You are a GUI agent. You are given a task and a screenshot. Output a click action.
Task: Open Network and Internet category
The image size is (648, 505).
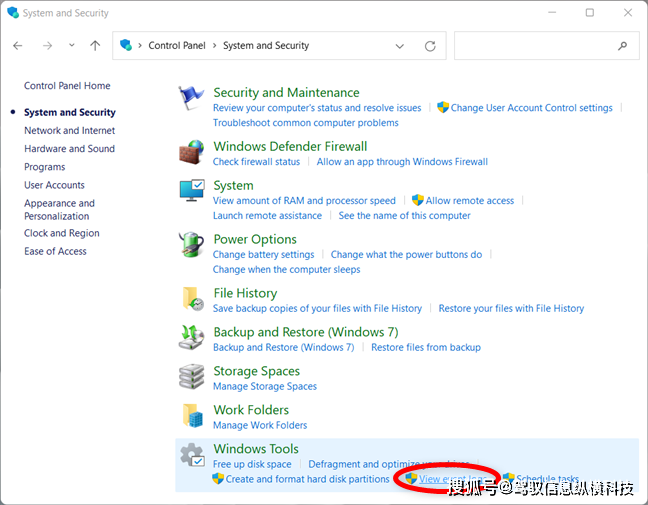(x=69, y=131)
